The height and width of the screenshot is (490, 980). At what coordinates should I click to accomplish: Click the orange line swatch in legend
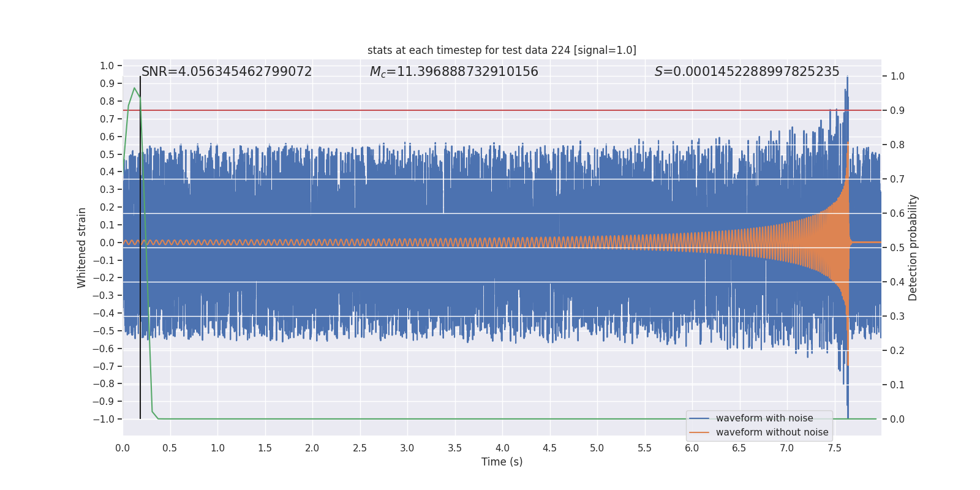[x=699, y=432]
